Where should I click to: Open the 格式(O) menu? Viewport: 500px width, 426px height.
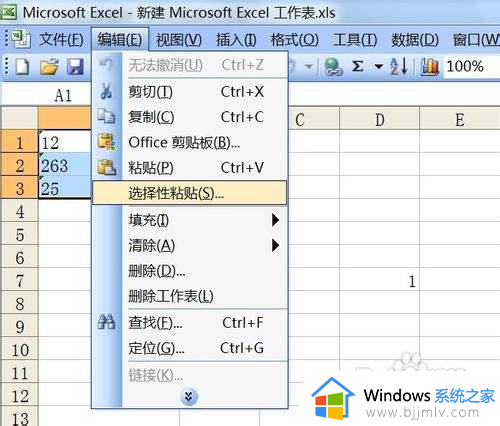(294, 40)
